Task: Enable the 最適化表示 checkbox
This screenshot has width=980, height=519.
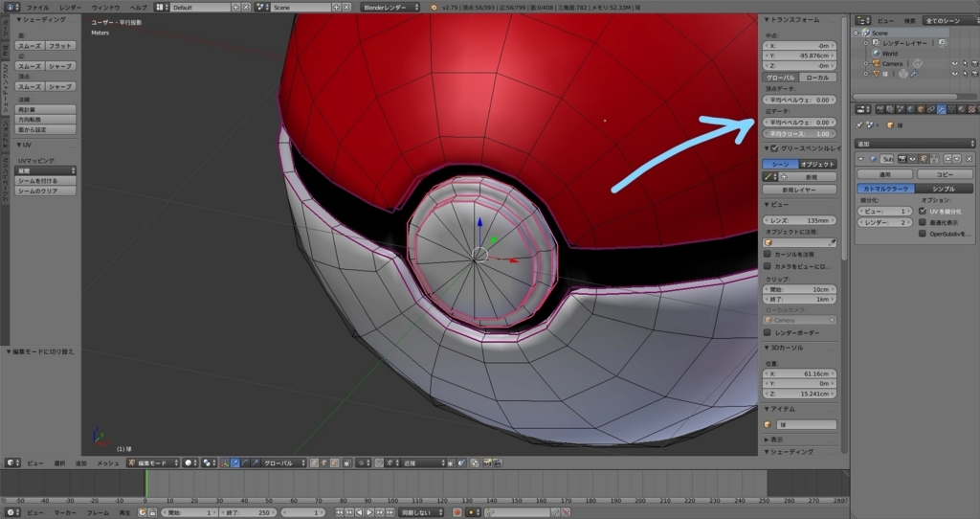Action: (921, 221)
